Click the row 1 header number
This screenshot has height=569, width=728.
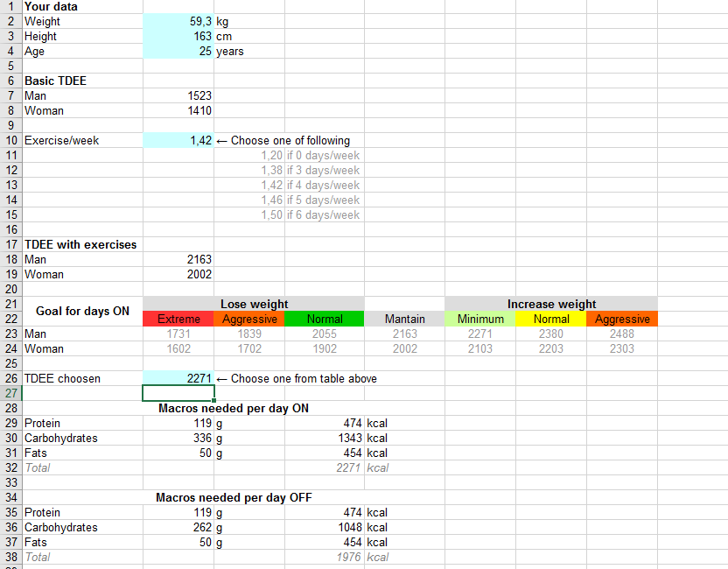pyautogui.click(x=11, y=6)
